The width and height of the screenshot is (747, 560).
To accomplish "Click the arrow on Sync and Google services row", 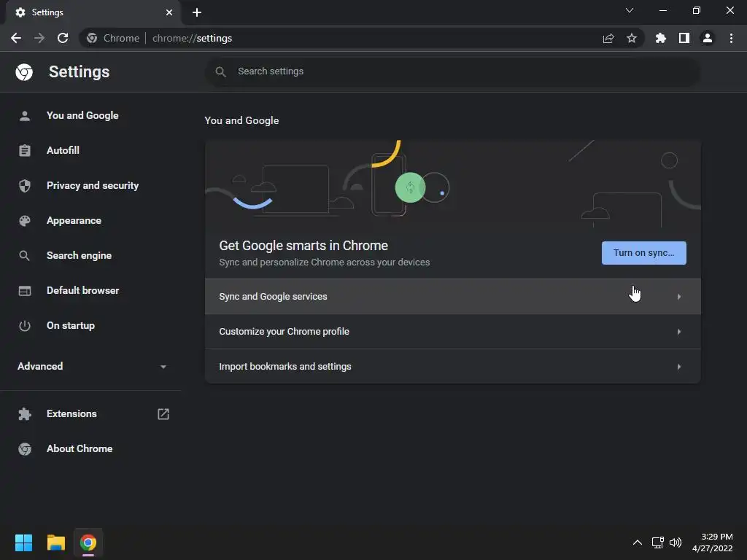I will pyautogui.click(x=679, y=297).
